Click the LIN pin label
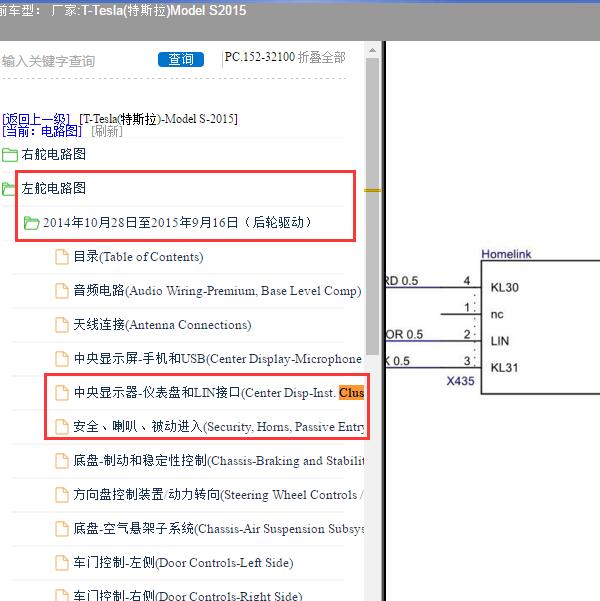 coord(500,341)
